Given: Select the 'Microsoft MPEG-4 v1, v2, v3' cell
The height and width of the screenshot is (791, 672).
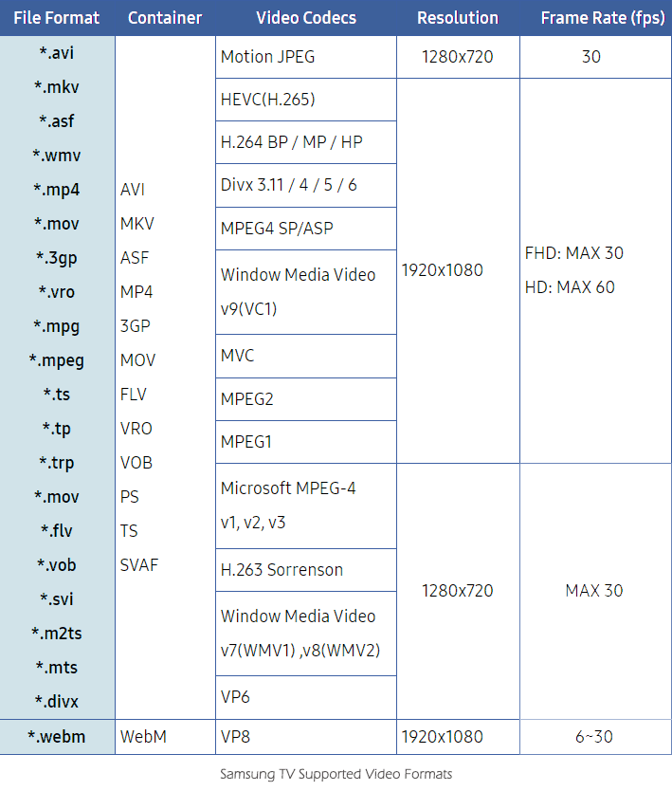Looking at the screenshot, I should click(x=306, y=506).
